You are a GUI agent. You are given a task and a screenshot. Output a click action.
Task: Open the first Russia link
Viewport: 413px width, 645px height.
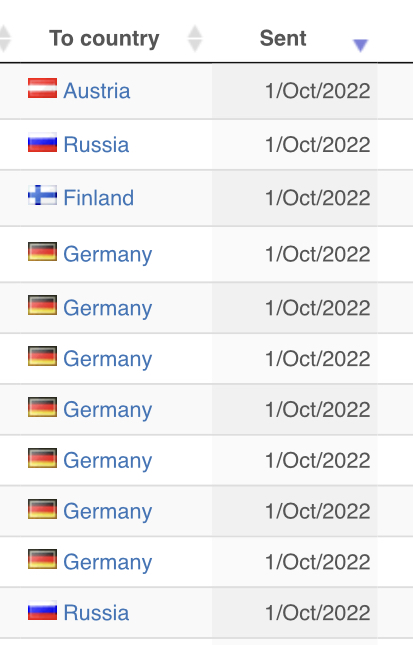tap(96, 144)
